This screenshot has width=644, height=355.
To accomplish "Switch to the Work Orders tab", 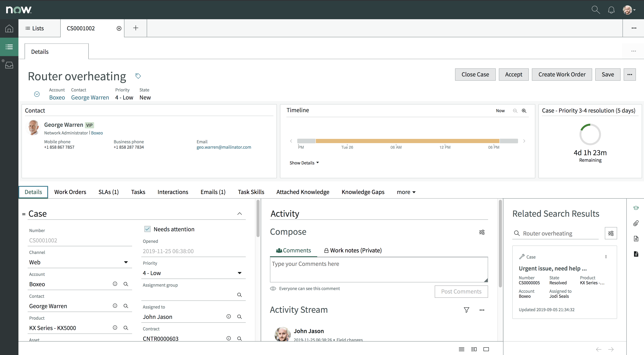I will pyautogui.click(x=70, y=192).
